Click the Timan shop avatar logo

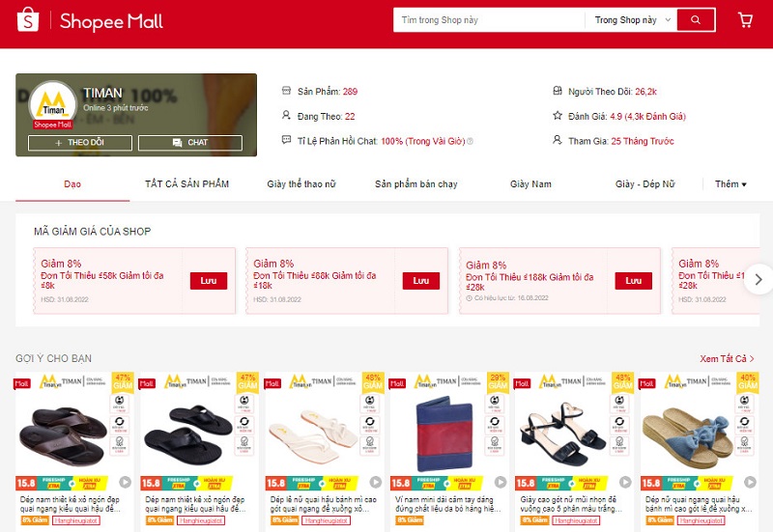53,104
